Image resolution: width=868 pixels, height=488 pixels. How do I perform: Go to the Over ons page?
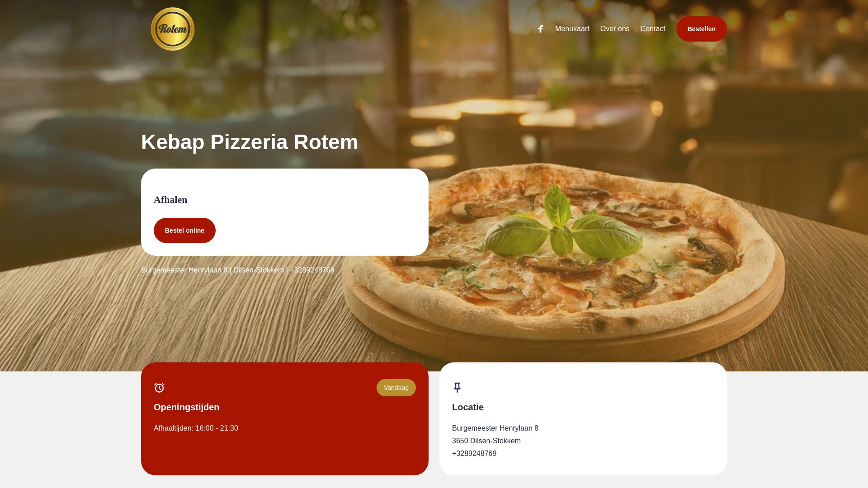615,29
